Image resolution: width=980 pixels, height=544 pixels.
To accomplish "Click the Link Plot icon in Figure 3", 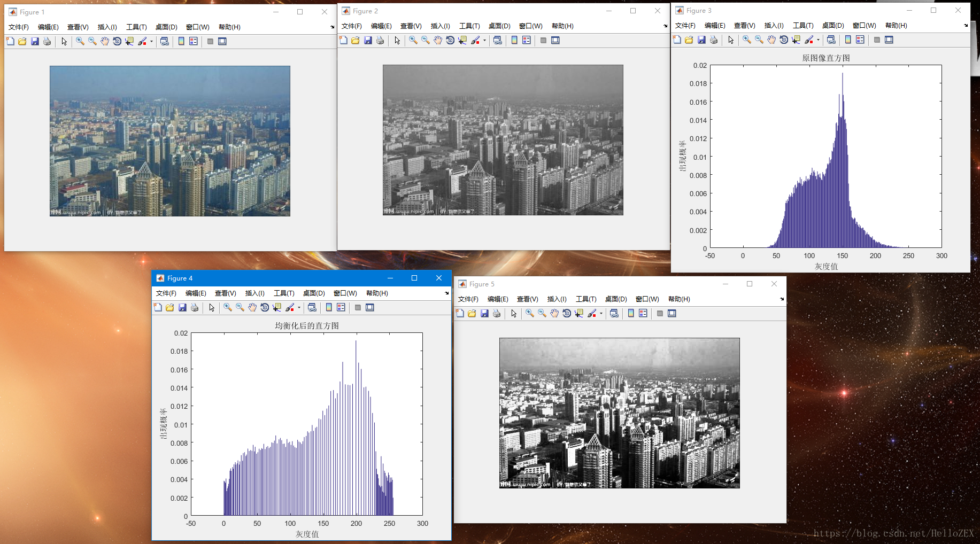I will [x=831, y=40].
